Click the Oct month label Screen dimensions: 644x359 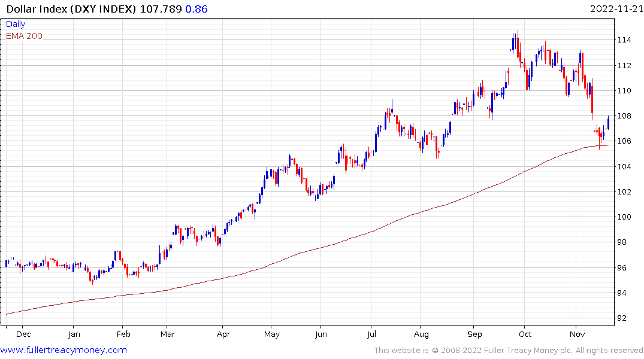(x=525, y=334)
